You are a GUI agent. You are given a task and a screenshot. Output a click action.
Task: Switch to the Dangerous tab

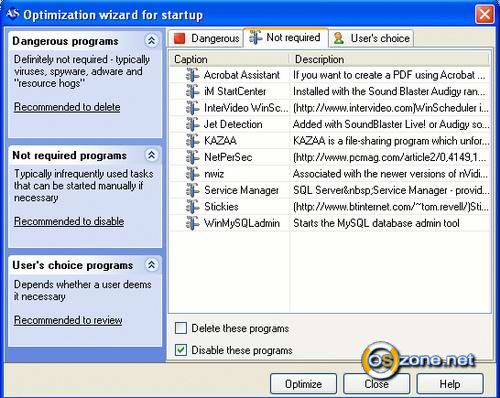(206, 38)
